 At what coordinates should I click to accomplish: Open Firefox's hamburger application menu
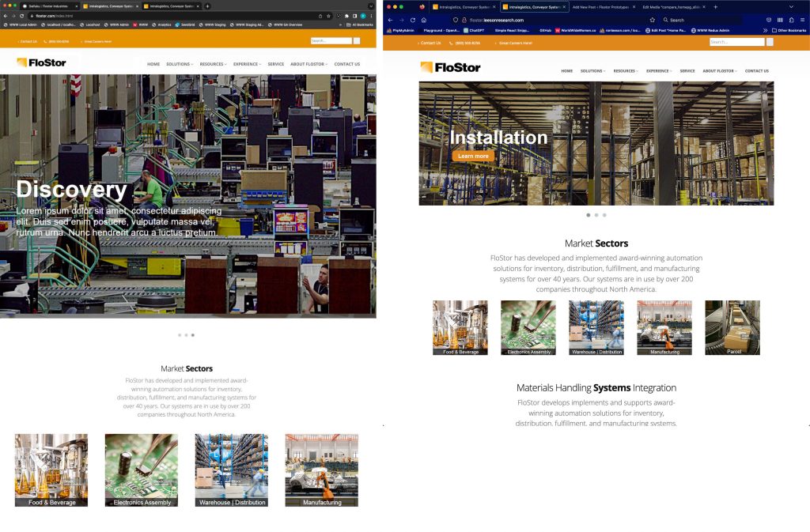tap(801, 20)
